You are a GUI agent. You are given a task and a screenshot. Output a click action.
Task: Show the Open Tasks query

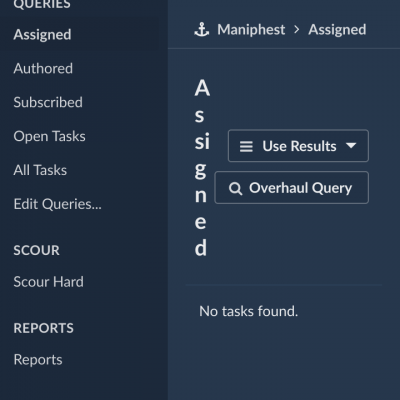click(x=49, y=136)
